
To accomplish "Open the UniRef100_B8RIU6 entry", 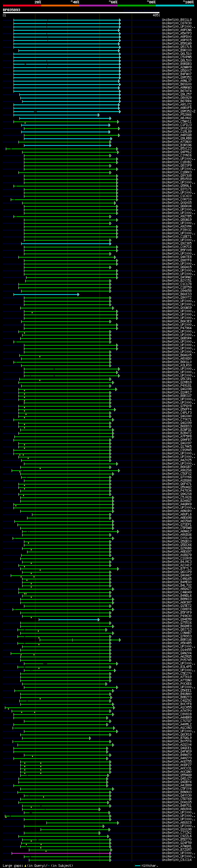I will point(177,640).
